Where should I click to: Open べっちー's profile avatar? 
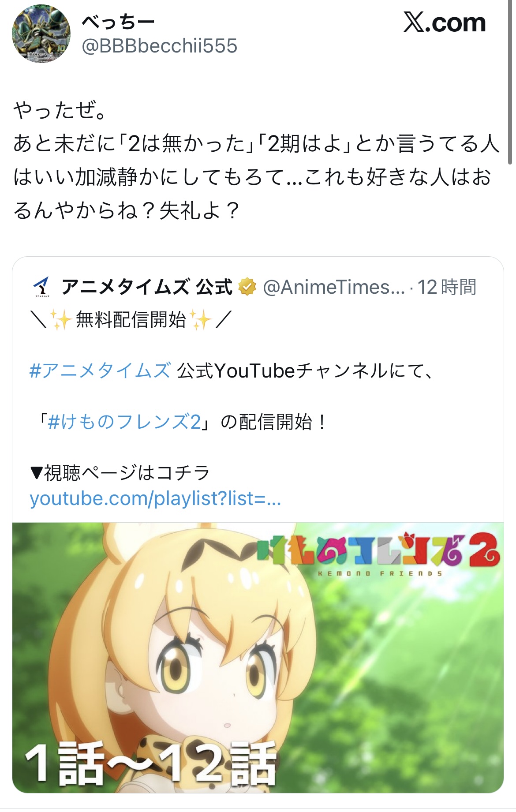point(41,34)
